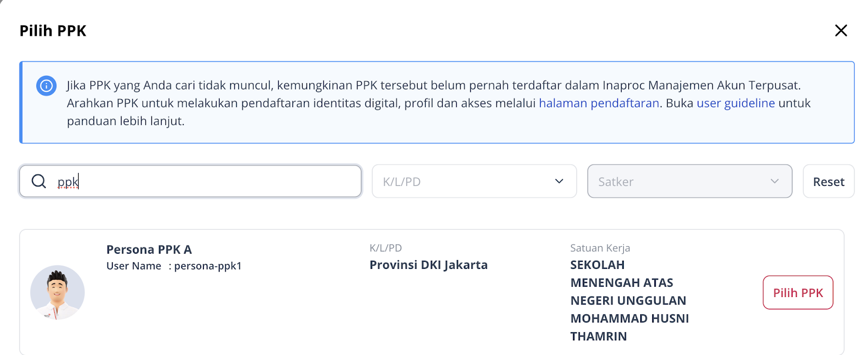Click the Satuan Kerja school name

coord(629,300)
